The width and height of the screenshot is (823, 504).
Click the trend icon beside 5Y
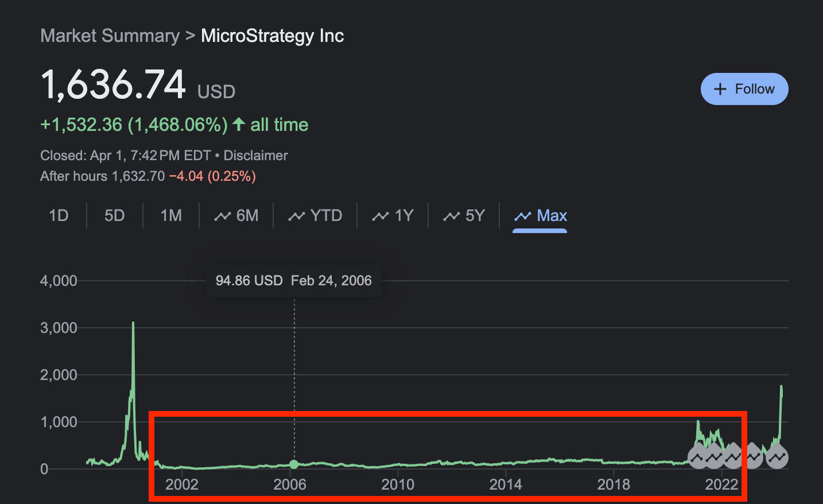coord(451,216)
